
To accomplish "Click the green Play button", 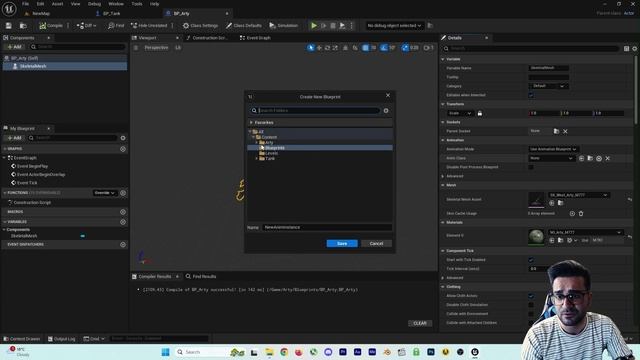I will point(313,25).
